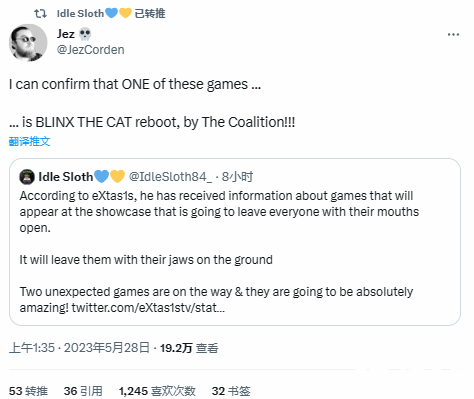474x399 pixels.
Task: Click Idle Sloth name in quoted tweet
Action: tap(66, 177)
